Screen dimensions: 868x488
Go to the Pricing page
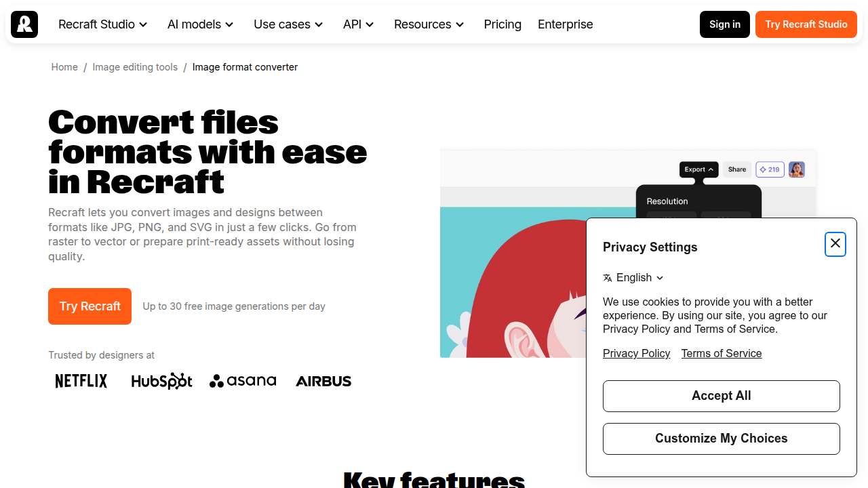point(502,24)
